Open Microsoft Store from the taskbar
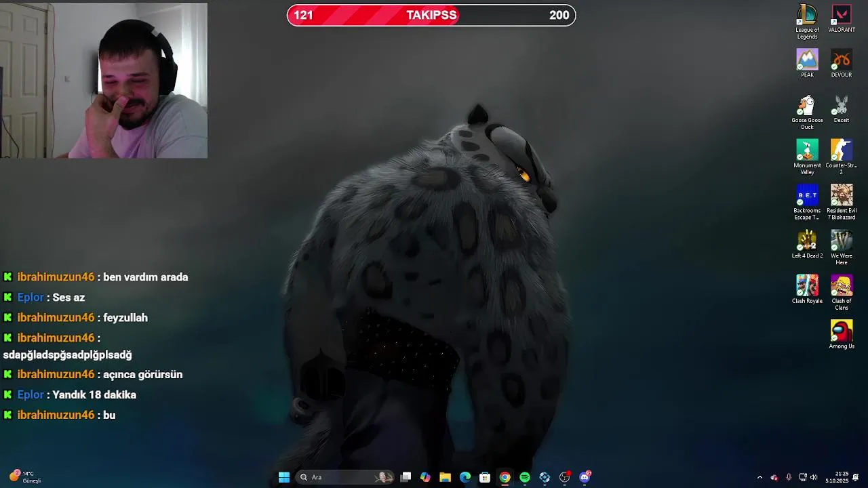This screenshot has width=868, height=488. [x=485, y=477]
